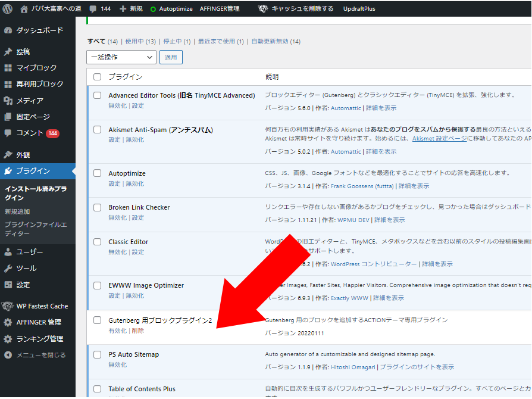
Task: Click the WordPress logo icon
Action: [8, 9]
